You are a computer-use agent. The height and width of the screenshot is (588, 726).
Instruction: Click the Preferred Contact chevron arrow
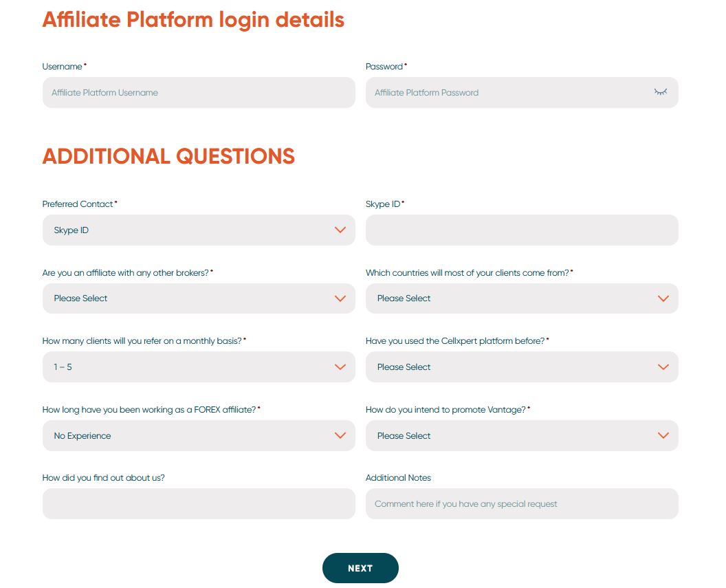click(x=340, y=230)
